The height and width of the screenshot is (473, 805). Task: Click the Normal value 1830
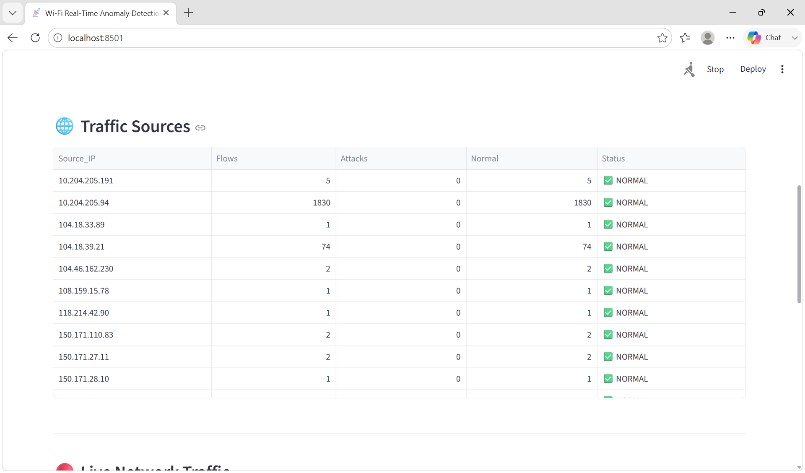pos(582,203)
